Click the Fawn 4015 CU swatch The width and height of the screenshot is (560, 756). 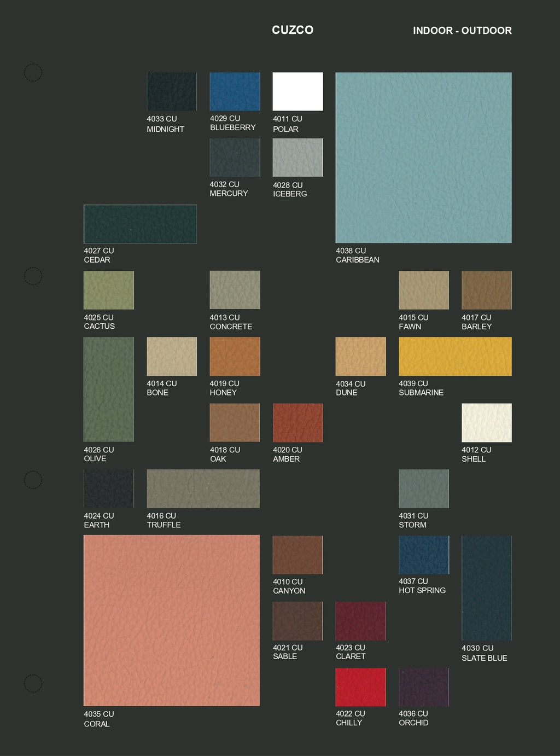pos(424,290)
